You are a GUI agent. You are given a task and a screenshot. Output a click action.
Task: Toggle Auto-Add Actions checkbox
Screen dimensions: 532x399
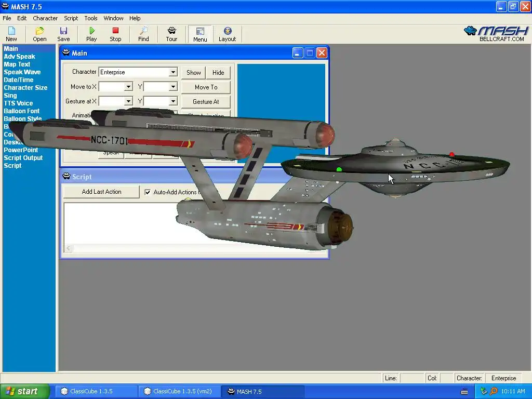pos(148,192)
